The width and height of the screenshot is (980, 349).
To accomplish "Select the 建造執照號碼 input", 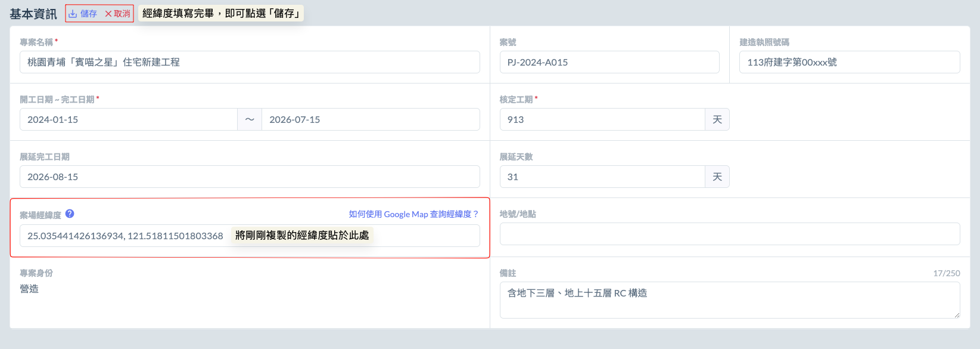I will pyautogui.click(x=849, y=62).
